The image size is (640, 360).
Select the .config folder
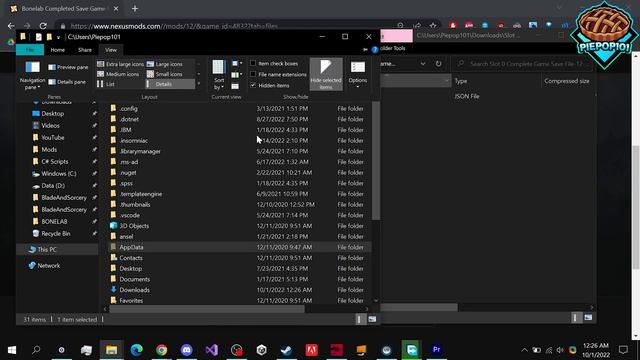click(129, 109)
